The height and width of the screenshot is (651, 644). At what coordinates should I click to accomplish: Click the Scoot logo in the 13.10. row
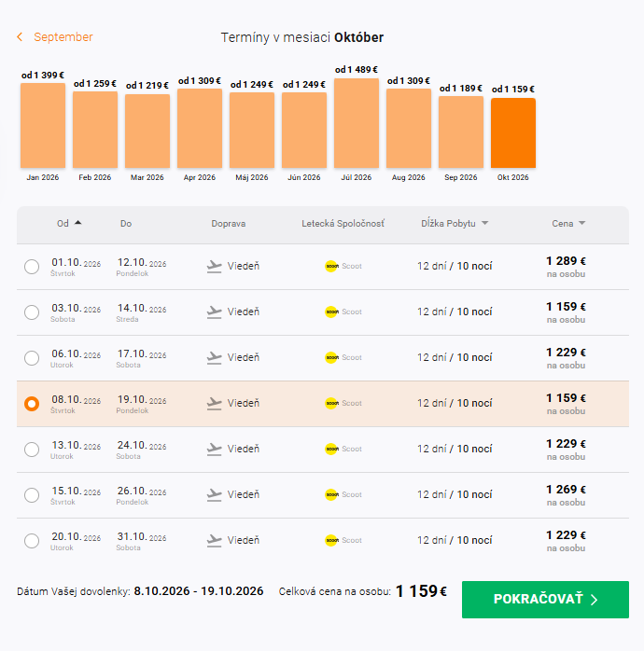click(331, 449)
